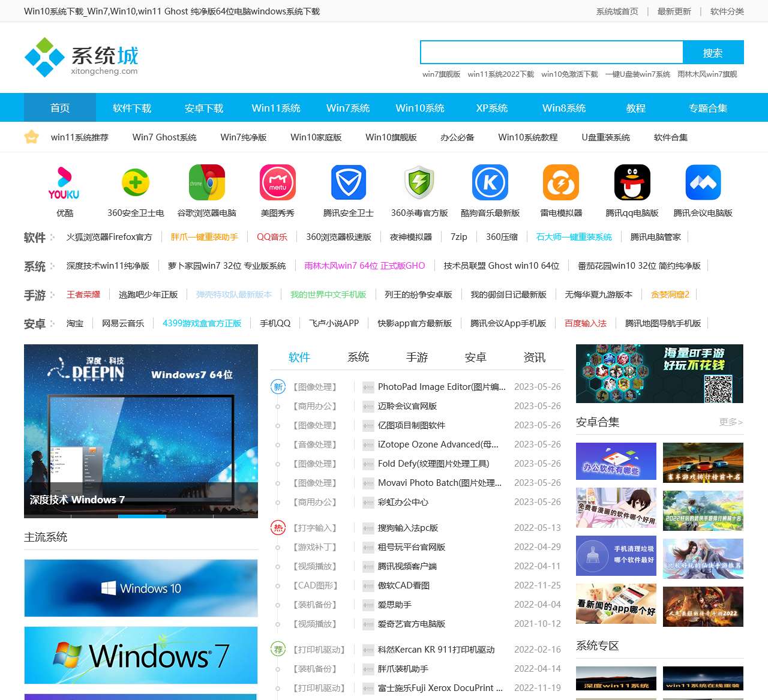Switch to the 资讯 list tab
The height and width of the screenshot is (700, 768).
pyautogui.click(x=535, y=357)
